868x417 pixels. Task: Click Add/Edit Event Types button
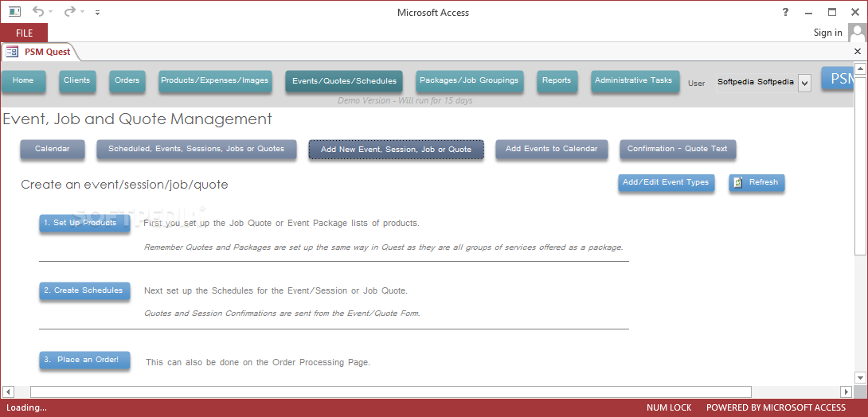pyautogui.click(x=666, y=182)
